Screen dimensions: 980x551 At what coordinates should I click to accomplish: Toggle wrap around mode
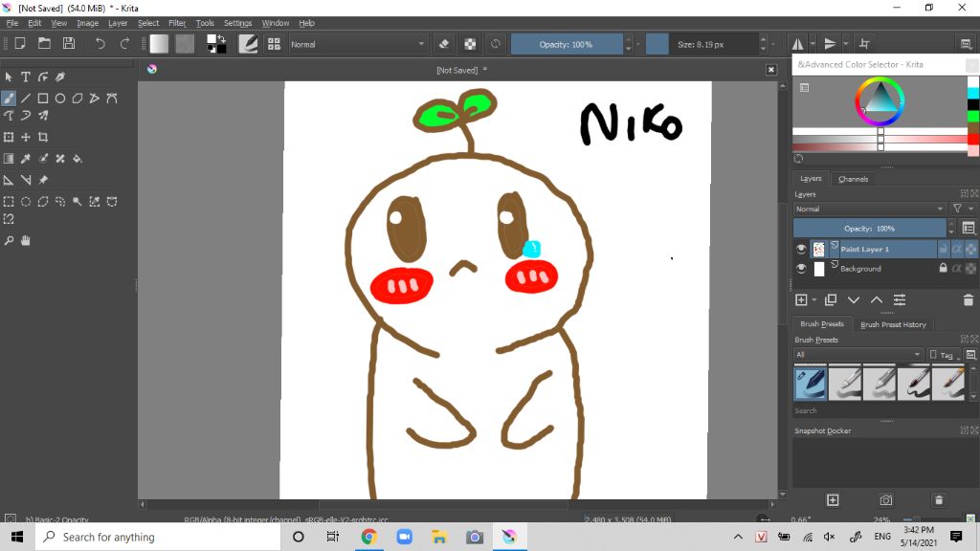coord(864,44)
